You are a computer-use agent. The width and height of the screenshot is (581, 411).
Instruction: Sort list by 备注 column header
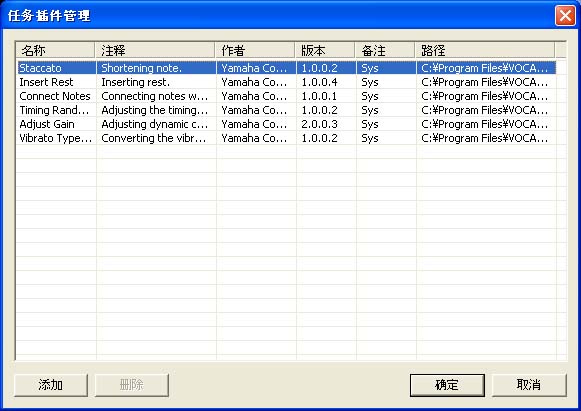pyautogui.click(x=385, y=50)
